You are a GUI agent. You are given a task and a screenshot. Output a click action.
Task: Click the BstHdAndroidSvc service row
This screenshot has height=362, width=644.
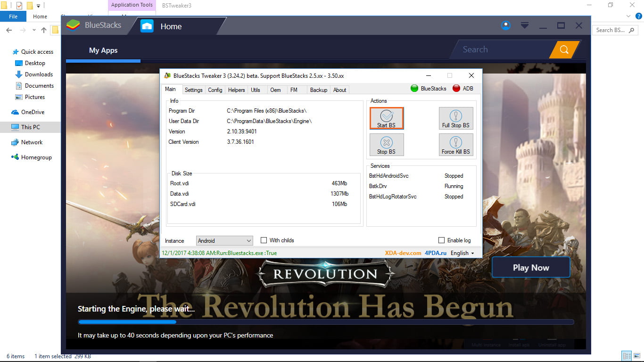click(x=416, y=176)
